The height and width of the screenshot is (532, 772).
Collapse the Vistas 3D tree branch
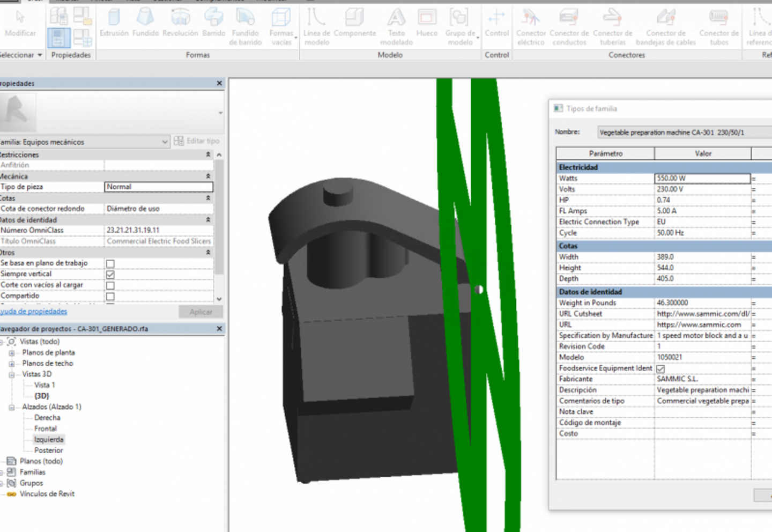click(x=12, y=374)
